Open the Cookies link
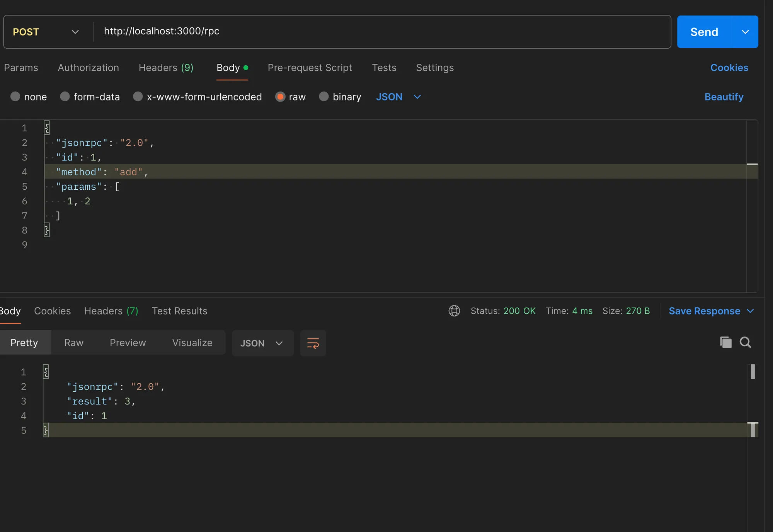Screen dimensions: 773x532 (x=729, y=68)
